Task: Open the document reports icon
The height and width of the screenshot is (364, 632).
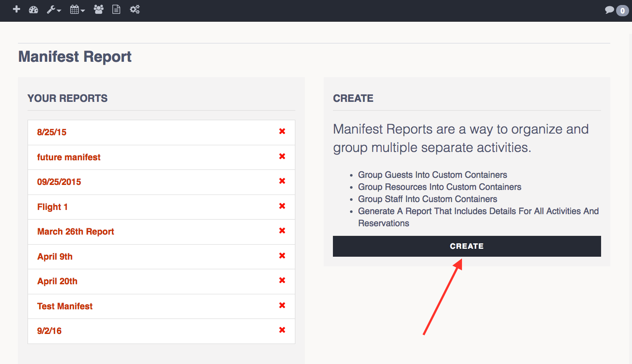Action: [x=116, y=9]
